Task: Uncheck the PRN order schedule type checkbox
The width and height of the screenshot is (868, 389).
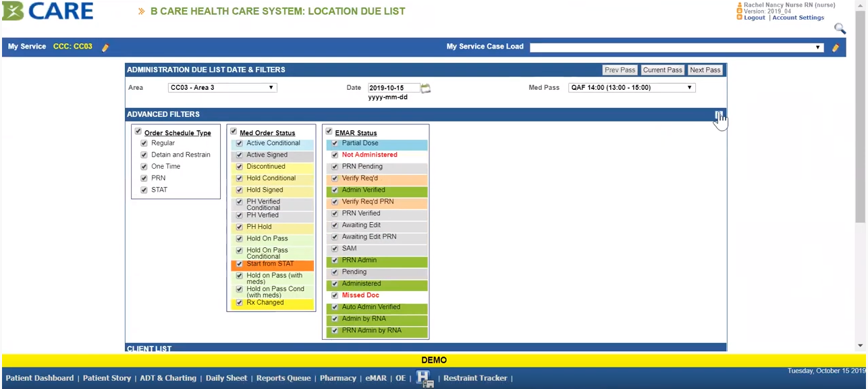Action: [144, 178]
